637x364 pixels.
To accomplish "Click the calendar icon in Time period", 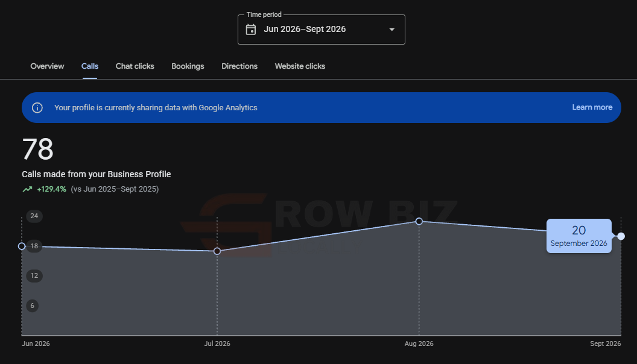I will [x=251, y=30].
